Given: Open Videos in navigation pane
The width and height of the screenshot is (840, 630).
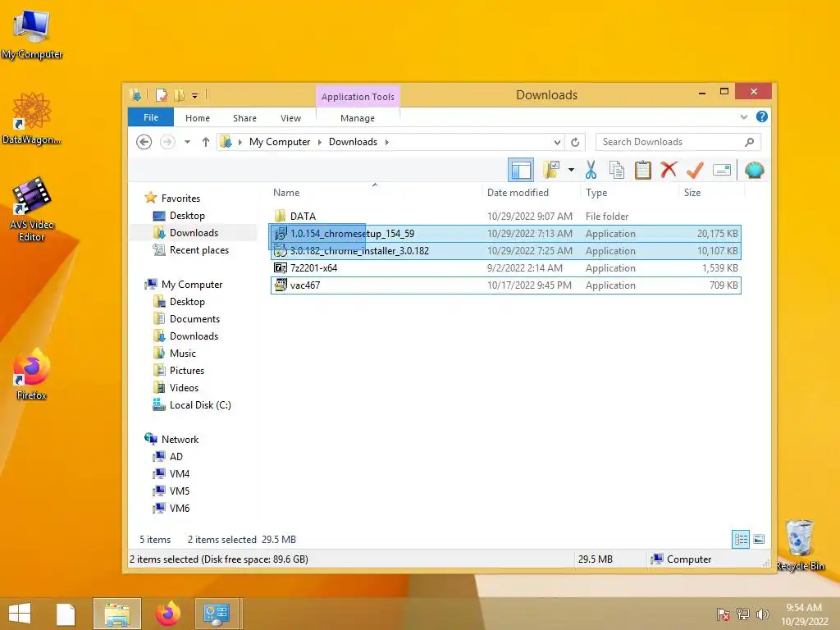Looking at the screenshot, I should [184, 387].
